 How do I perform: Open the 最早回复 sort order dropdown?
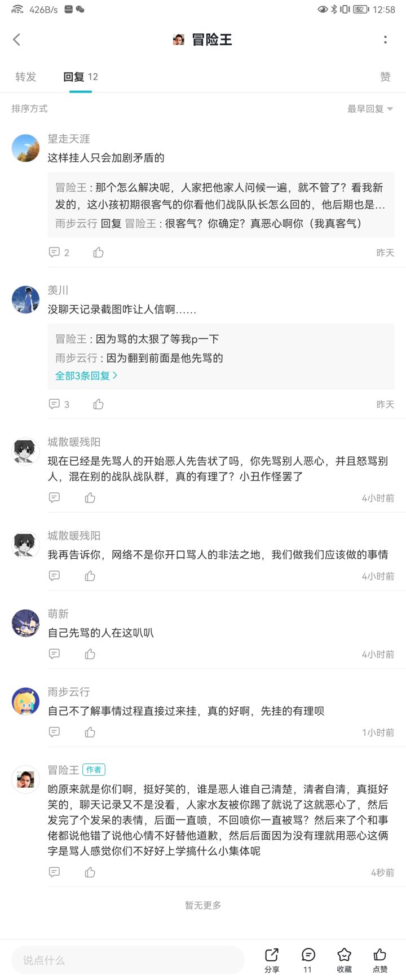point(370,109)
